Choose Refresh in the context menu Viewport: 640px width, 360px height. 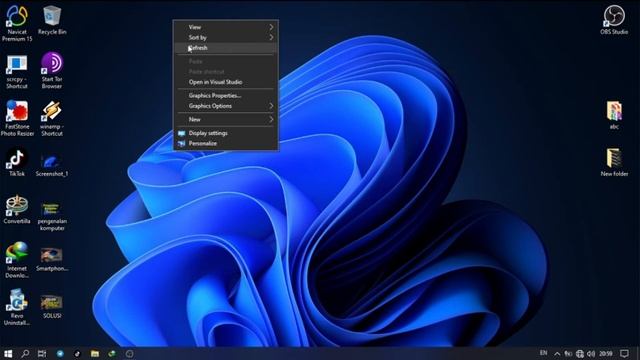coord(226,48)
